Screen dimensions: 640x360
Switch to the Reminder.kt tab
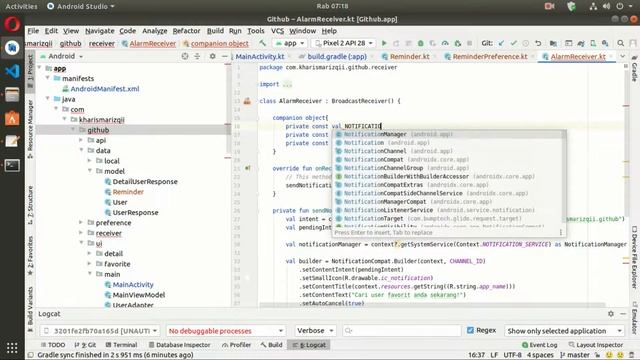tap(409, 57)
